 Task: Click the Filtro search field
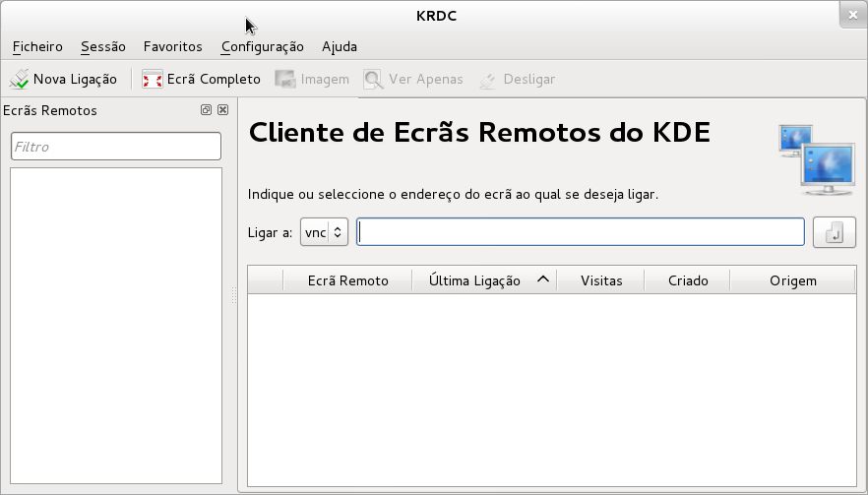[115, 147]
